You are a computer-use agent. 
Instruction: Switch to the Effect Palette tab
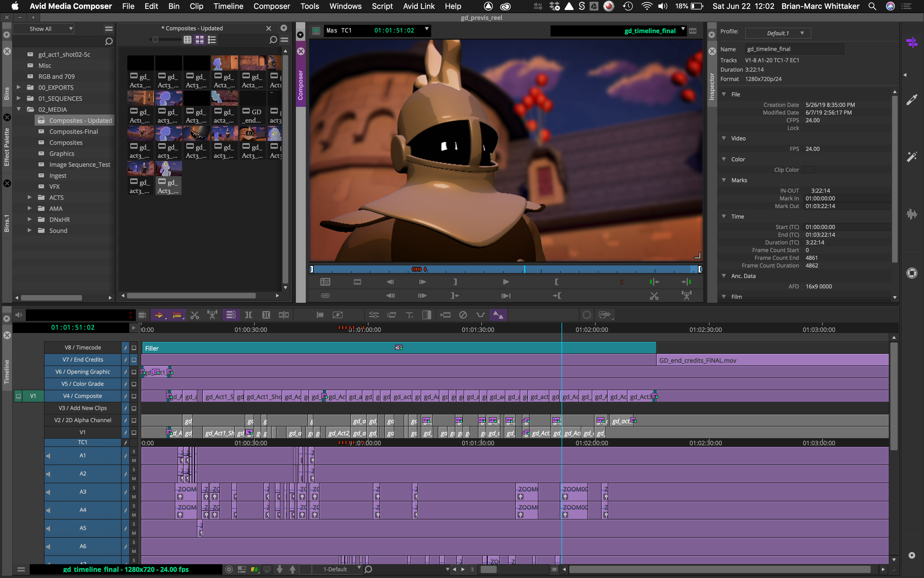point(7,147)
